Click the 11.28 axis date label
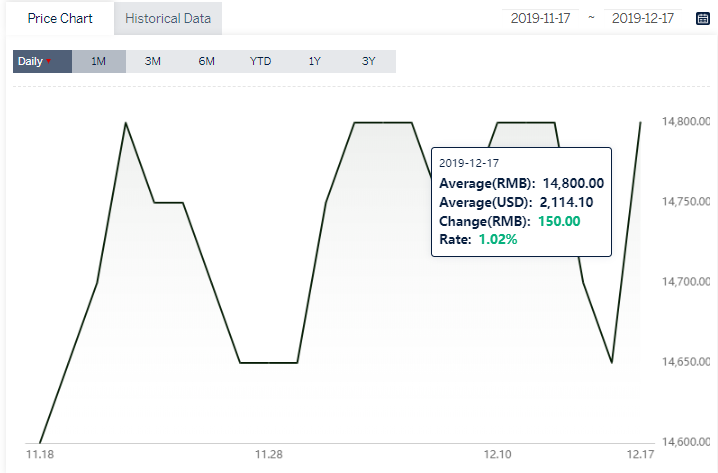This screenshot has height=473, width=718. tap(269, 454)
